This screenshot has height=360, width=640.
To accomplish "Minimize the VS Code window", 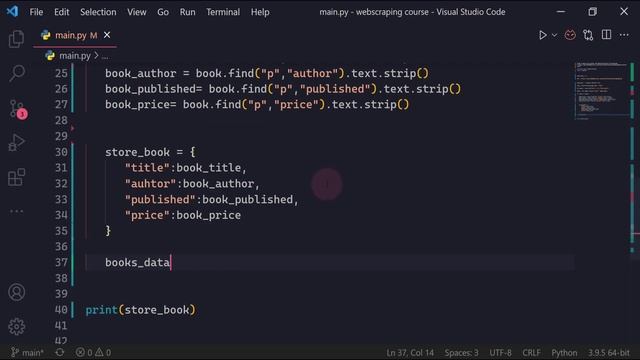I will point(561,12).
